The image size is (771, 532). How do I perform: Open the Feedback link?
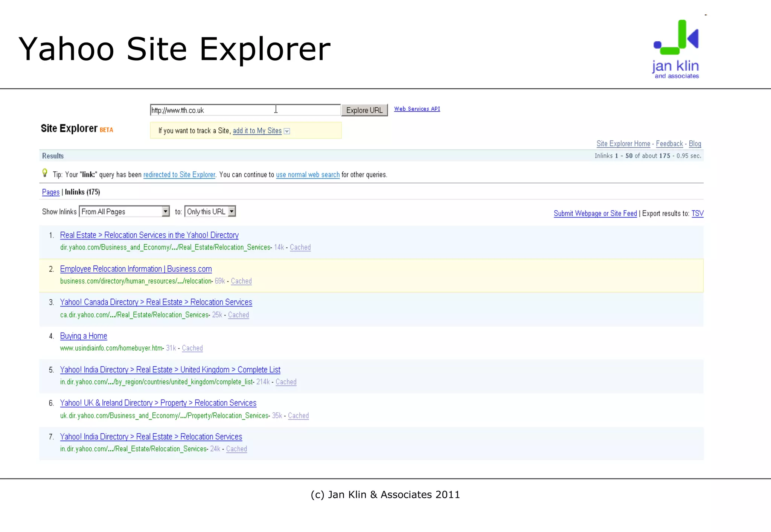click(669, 143)
